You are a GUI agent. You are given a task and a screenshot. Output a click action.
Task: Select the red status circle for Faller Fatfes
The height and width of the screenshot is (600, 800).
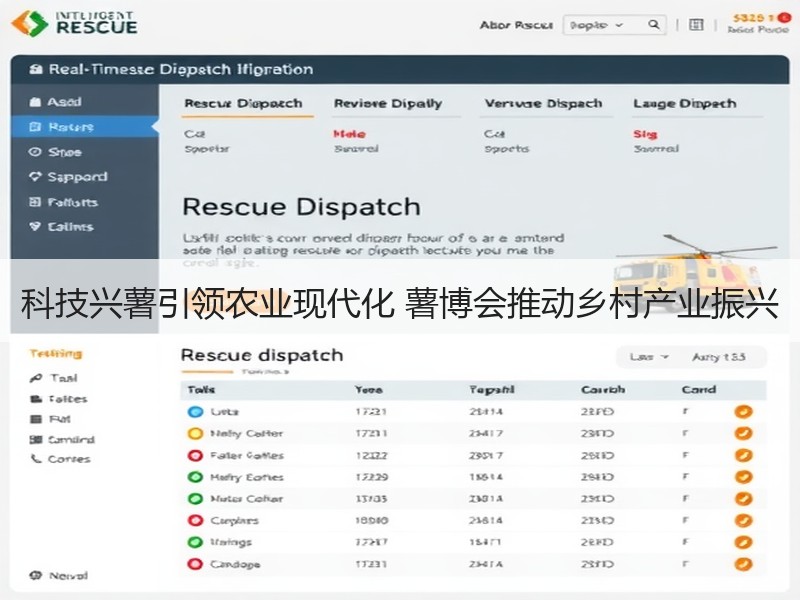pyautogui.click(x=195, y=456)
